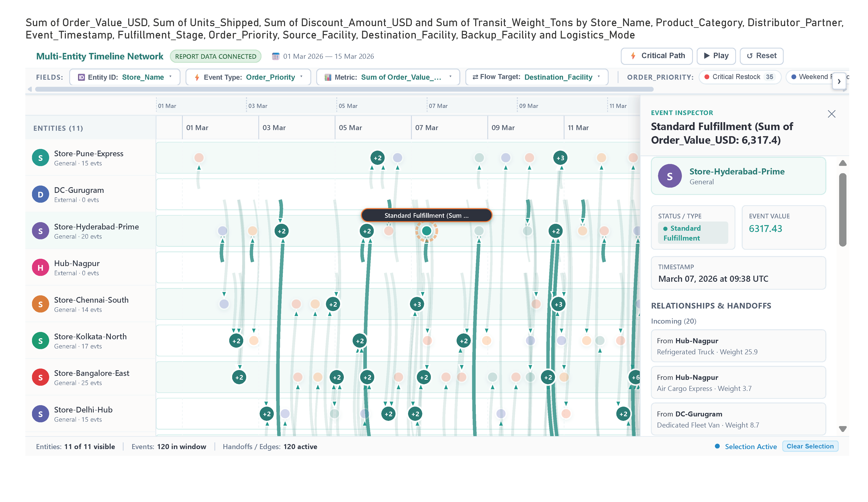Select the Store-Delhi-Hub avatar icon
This screenshot has width=868, height=502.
(x=40, y=414)
